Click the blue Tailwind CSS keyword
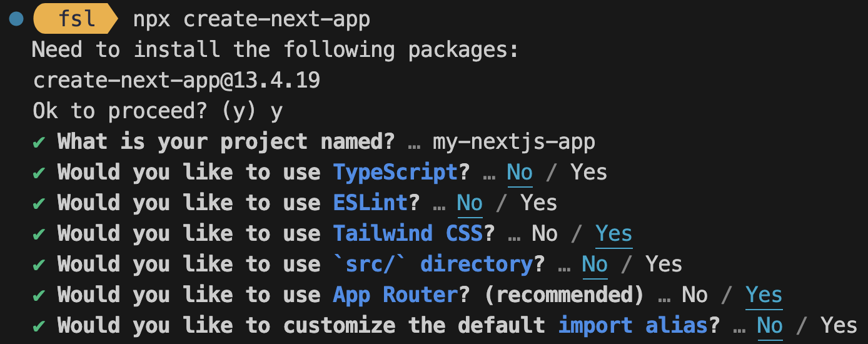Image resolution: width=868 pixels, height=344 pixels. tap(408, 233)
